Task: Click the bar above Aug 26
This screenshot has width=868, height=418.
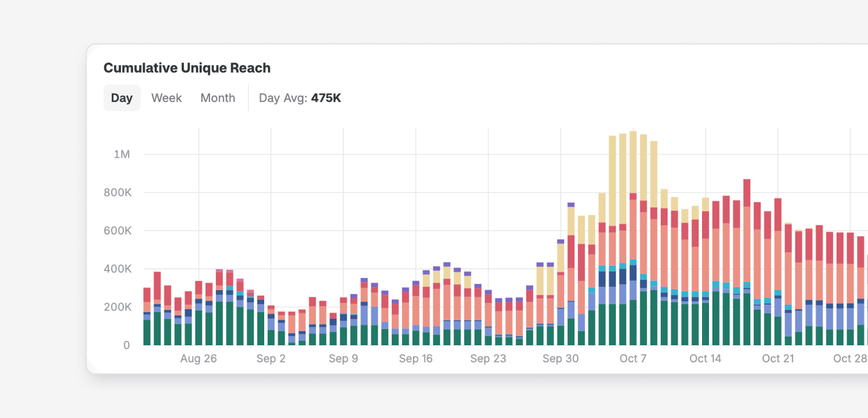Action: (x=199, y=313)
